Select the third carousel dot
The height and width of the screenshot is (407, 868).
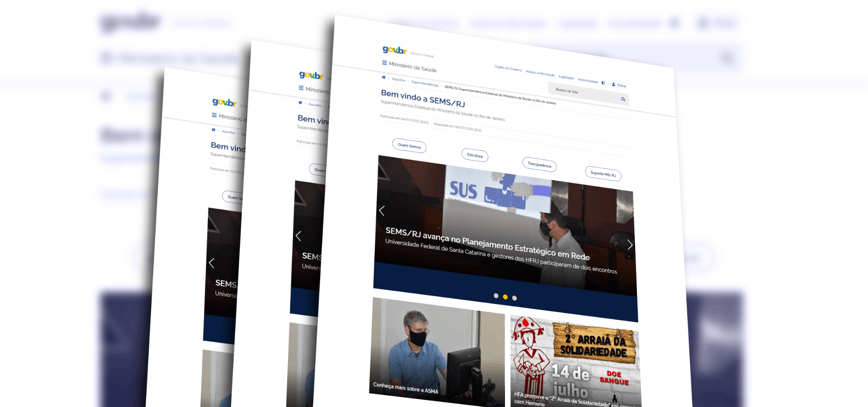[514, 298]
